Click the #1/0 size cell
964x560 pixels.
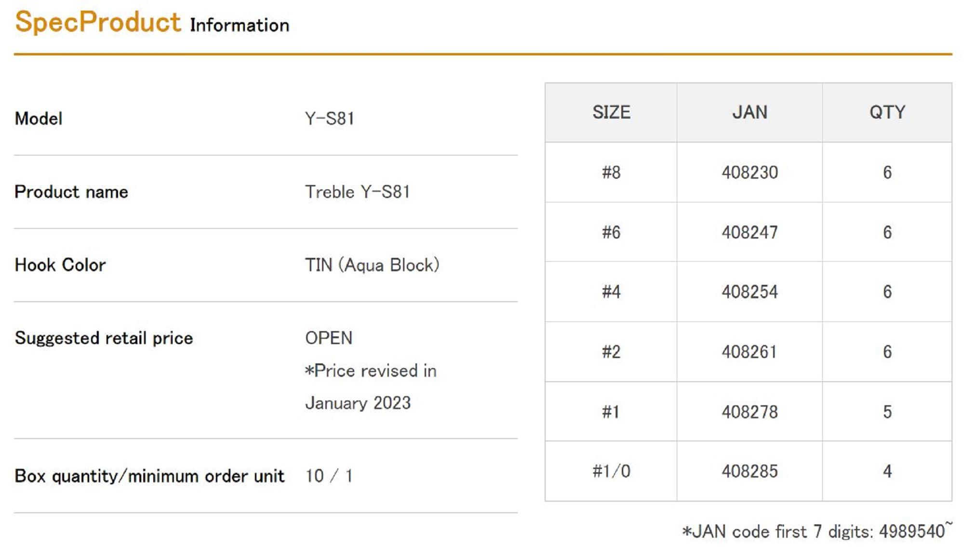[611, 471]
